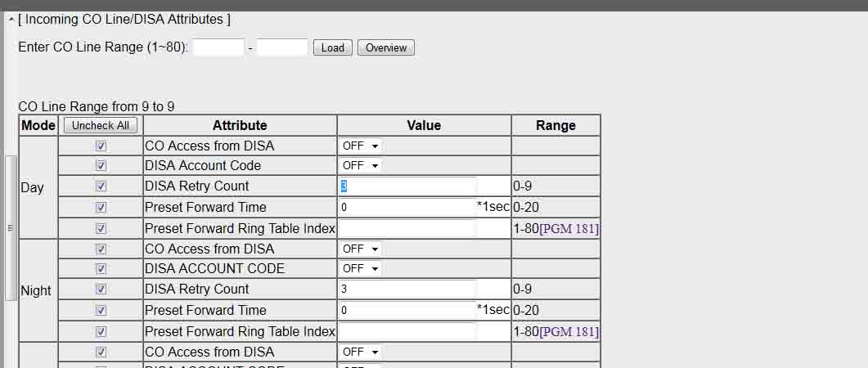Open PGM 181 link in Day section
This screenshot has height=368, width=868.
coord(569,229)
